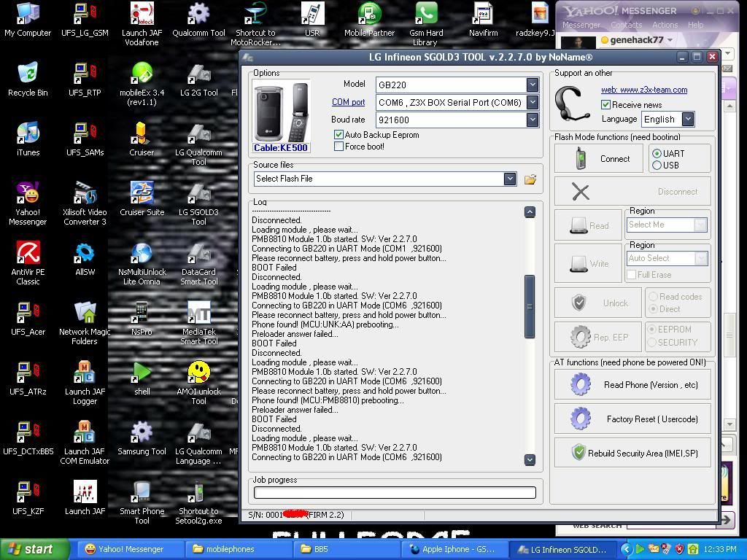The image size is (747, 560).
Task: Open the Yahoo! Messenger desktop icon
Action: click(28, 204)
